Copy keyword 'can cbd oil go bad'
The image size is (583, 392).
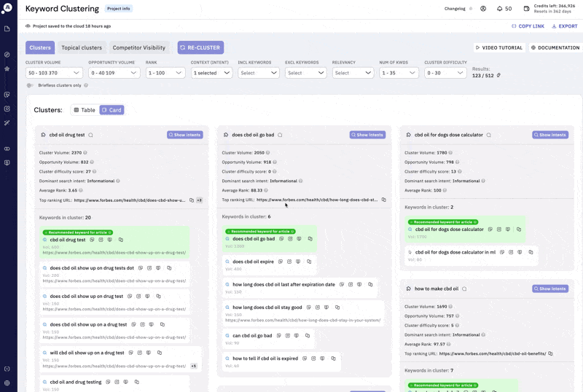308,335
